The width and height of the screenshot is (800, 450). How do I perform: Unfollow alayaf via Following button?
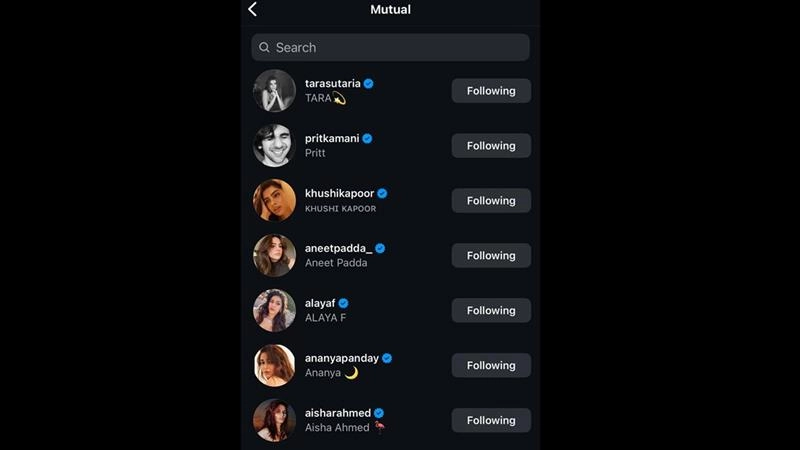pyautogui.click(x=491, y=311)
